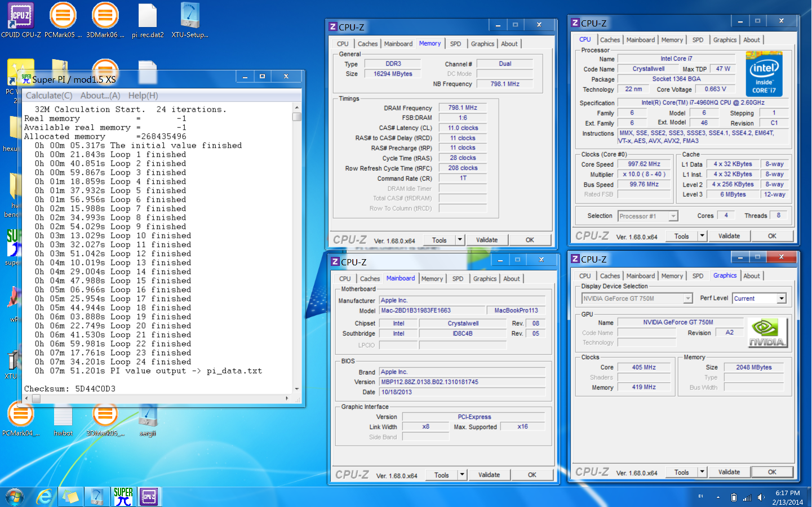Show hidden system tray icons
Viewport: 812px width, 507px height.
pyautogui.click(x=718, y=497)
